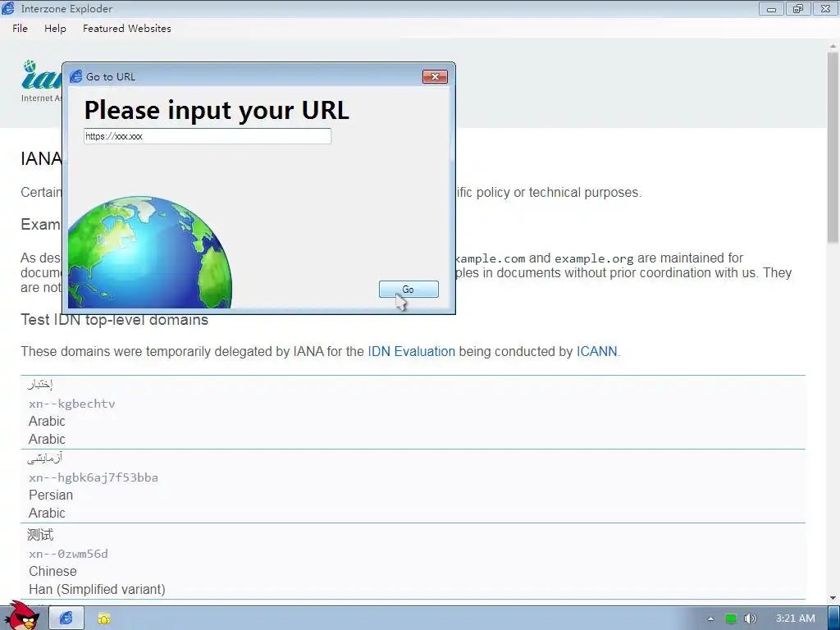The height and width of the screenshot is (630, 840).
Task: Click the Angry Birds start button
Action: (x=21, y=616)
